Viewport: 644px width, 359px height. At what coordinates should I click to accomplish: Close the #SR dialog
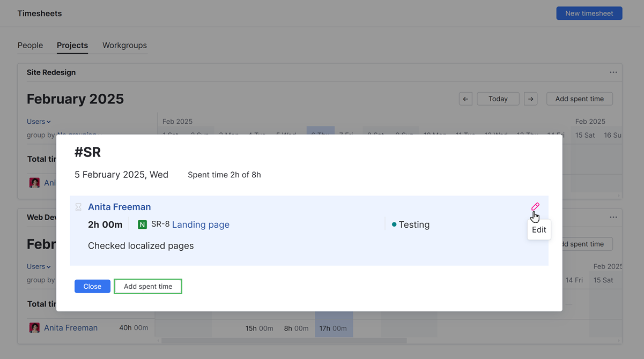click(x=92, y=286)
